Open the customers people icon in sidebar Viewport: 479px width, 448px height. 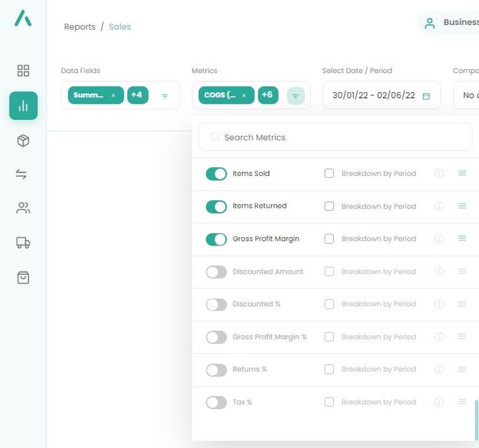click(23, 209)
